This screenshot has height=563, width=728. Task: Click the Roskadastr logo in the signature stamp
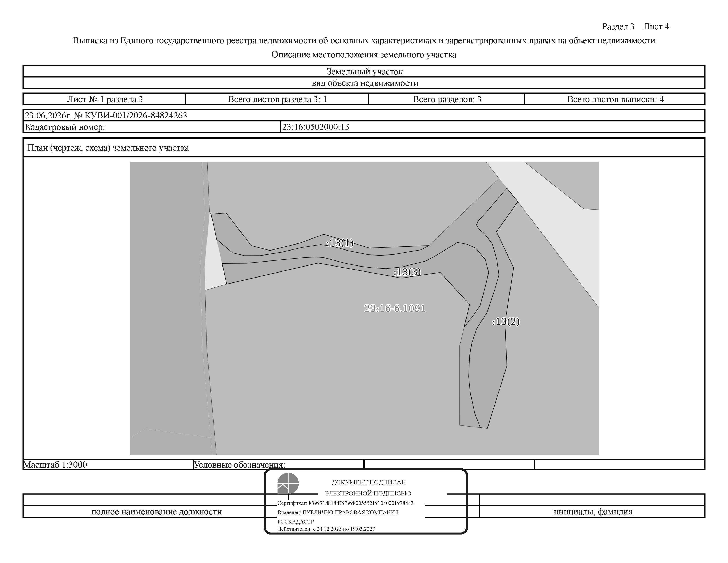coord(288,483)
